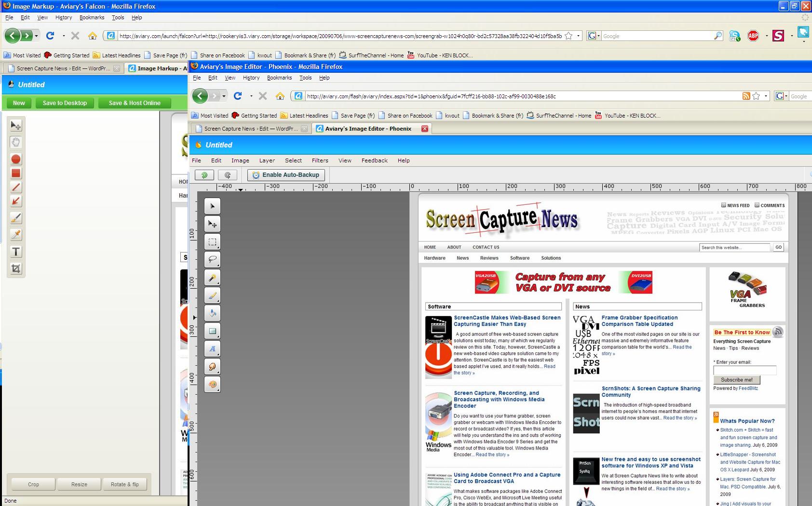Open the Select menu in Phoenix

click(x=293, y=160)
